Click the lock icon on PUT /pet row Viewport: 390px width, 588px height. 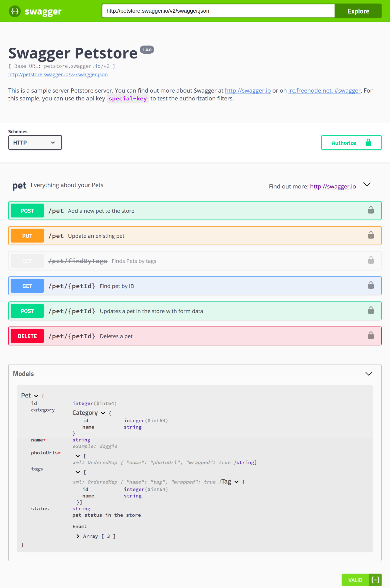tap(371, 235)
